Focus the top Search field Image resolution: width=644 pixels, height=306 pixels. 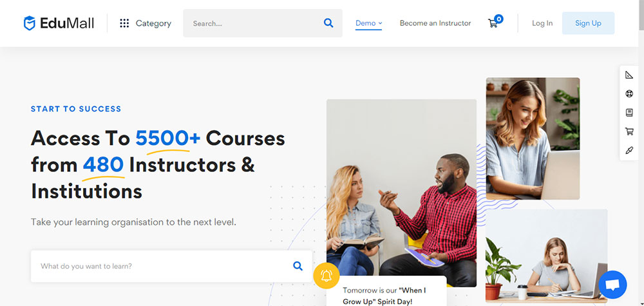pos(263,23)
